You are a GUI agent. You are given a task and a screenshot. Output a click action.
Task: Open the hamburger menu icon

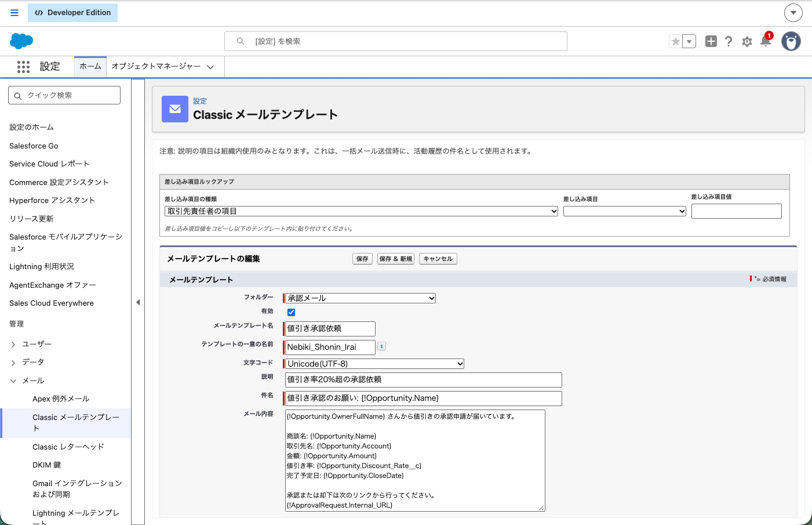14,13
